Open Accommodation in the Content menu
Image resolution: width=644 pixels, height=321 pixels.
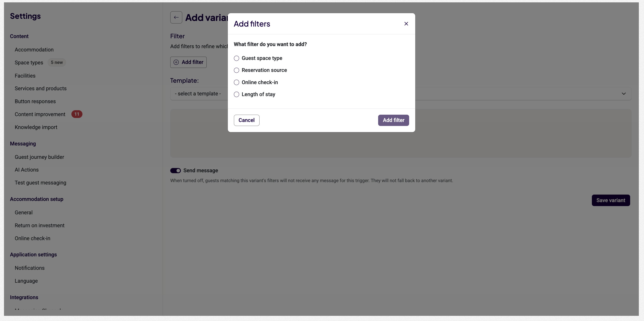coord(34,50)
